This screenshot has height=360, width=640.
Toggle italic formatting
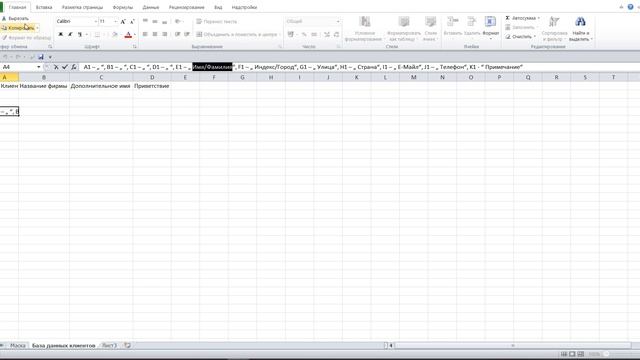point(70,34)
